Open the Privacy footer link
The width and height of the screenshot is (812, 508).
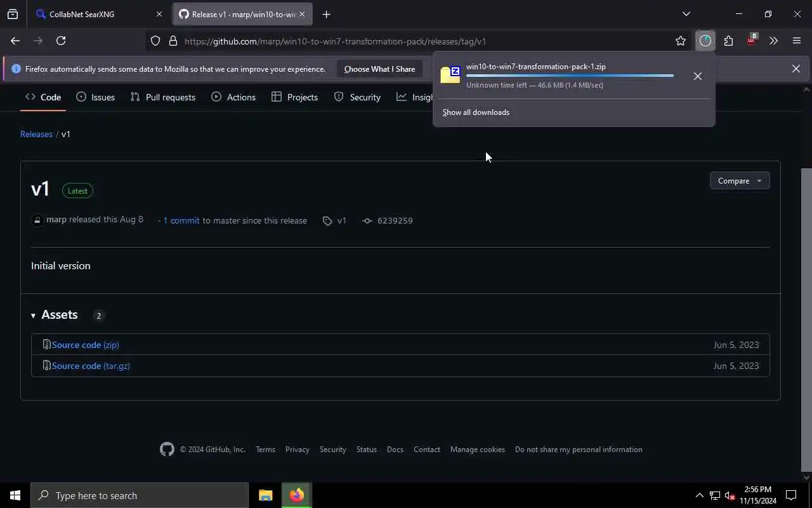297,450
